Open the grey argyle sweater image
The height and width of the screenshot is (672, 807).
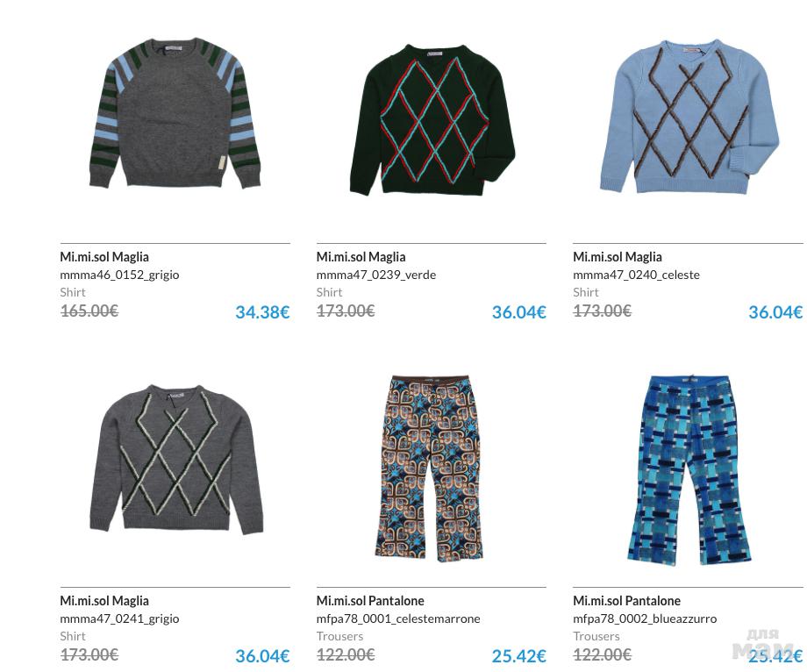(x=176, y=459)
